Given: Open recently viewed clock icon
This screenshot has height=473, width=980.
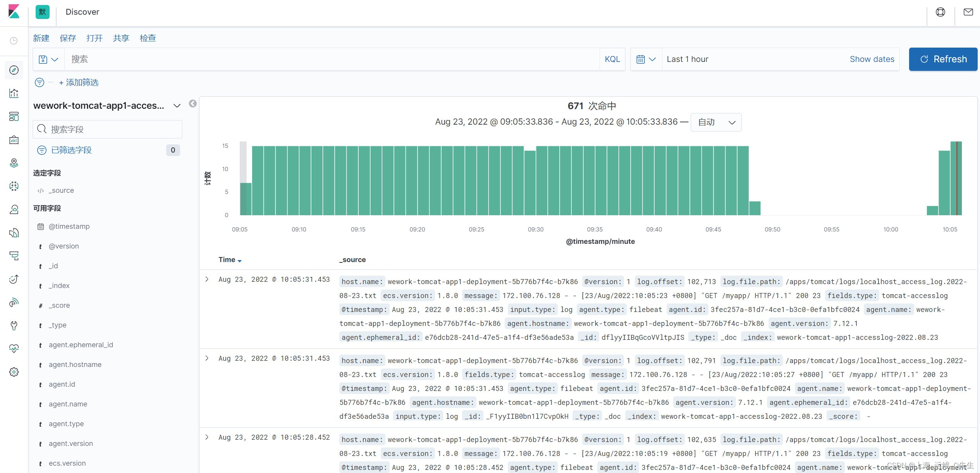Looking at the screenshot, I should click(x=14, y=41).
